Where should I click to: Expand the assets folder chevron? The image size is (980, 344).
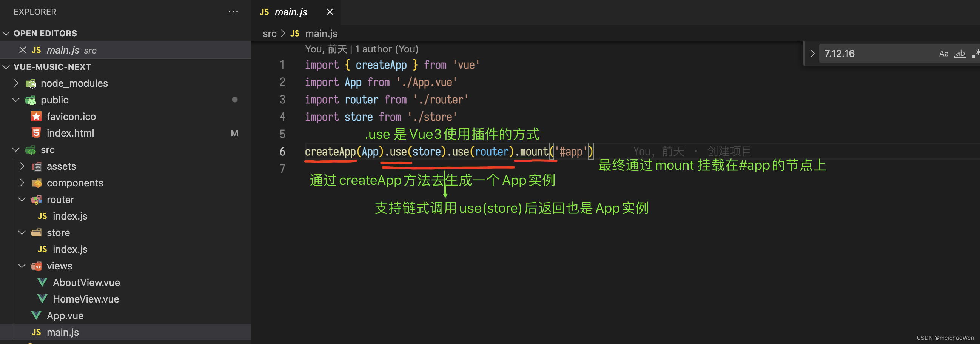[22, 166]
